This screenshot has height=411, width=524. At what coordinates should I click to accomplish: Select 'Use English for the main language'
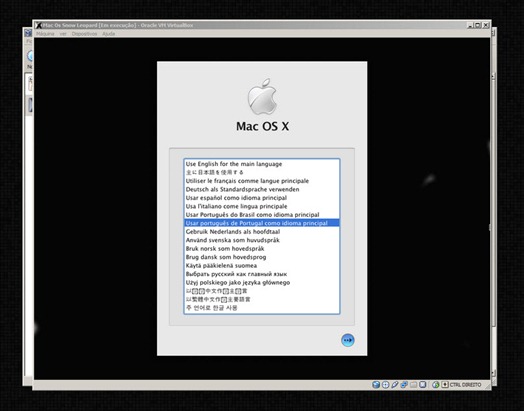coord(262,164)
